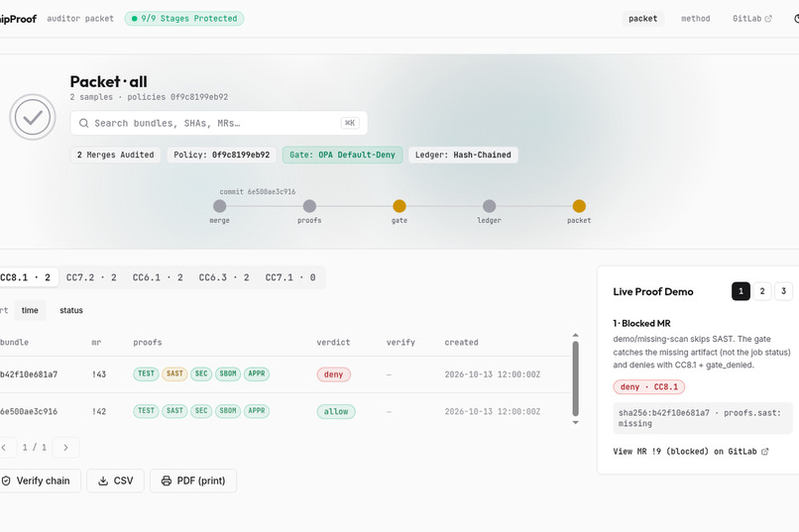Click SBOM proof tag on row !42
Screen dimensions: 799x532
(x=228, y=411)
